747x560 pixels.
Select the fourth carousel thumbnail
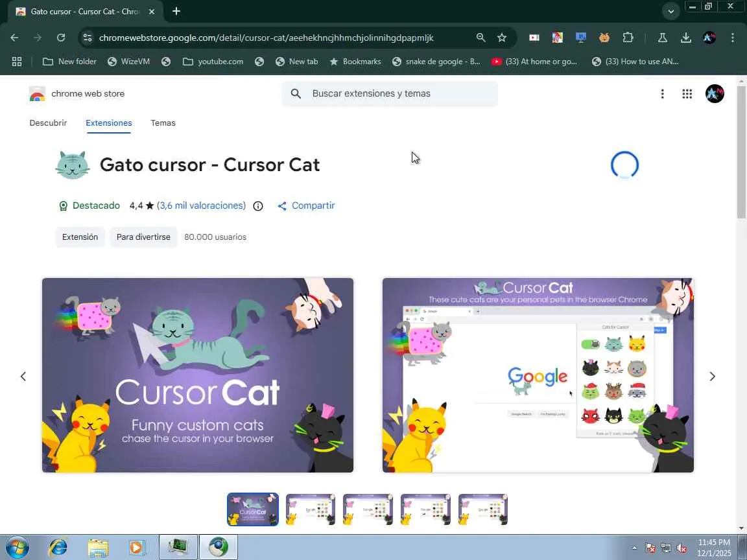point(425,509)
